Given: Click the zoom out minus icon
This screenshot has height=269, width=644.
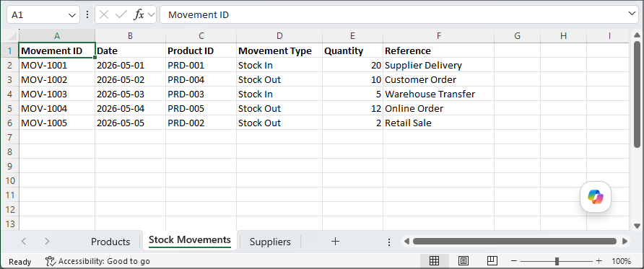Looking at the screenshot, I should 514,261.
